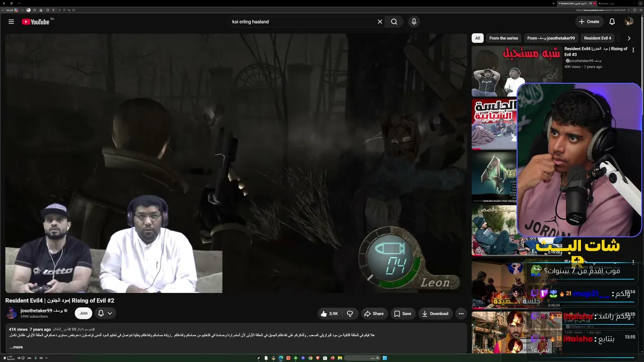Open the account avatar menu
The height and width of the screenshot is (362, 644).
click(x=629, y=22)
